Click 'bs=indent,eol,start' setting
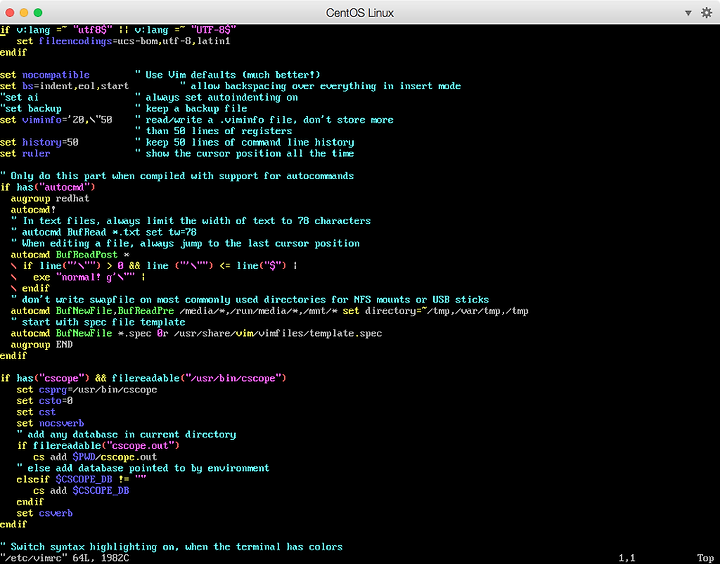 (76, 86)
